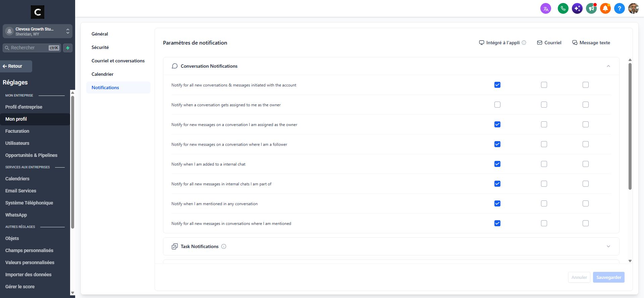Click the Intégré à l'appli monitor icon
This screenshot has height=298, width=644.
[x=482, y=43]
